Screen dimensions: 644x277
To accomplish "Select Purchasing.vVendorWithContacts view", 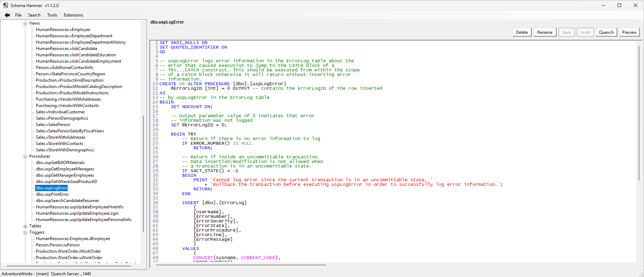I will tap(67, 106).
